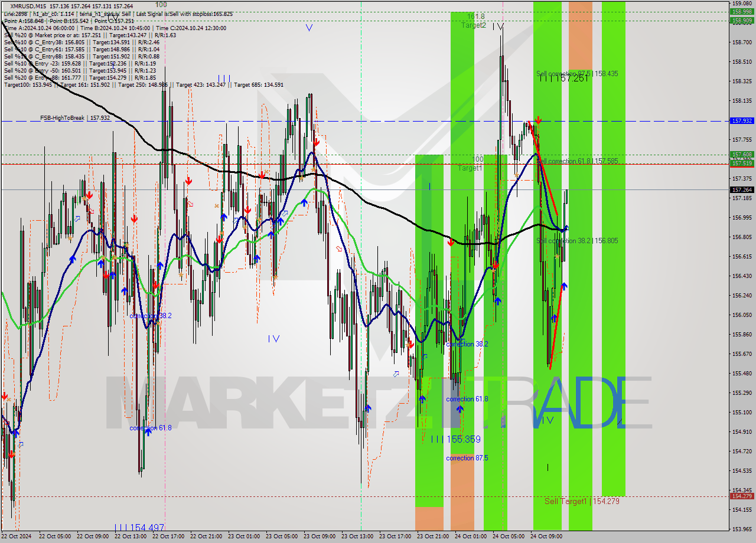Click the wave label '| | | 157.261'
The width and height of the screenshot is (756, 543).
pyautogui.click(x=563, y=78)
